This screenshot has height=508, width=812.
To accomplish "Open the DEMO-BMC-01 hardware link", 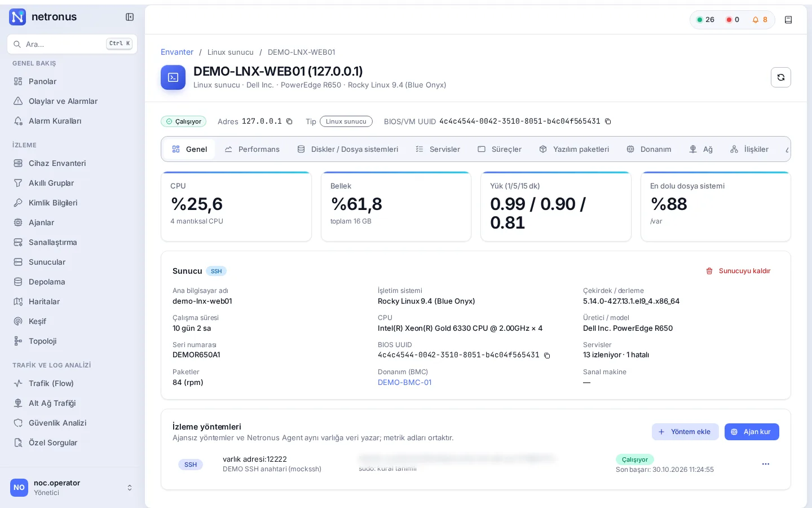I will pyautogui.click(x=405, y=382).
